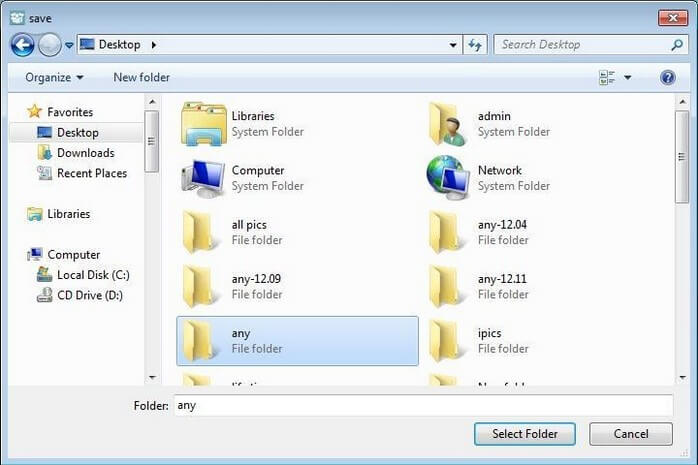Open the view options dropdown arrow

(627, 77)
